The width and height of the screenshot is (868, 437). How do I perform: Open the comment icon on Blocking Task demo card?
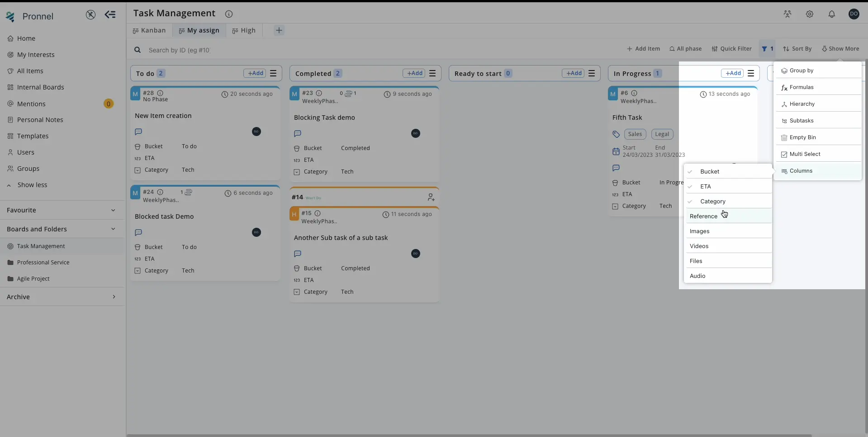click(298, 133)
